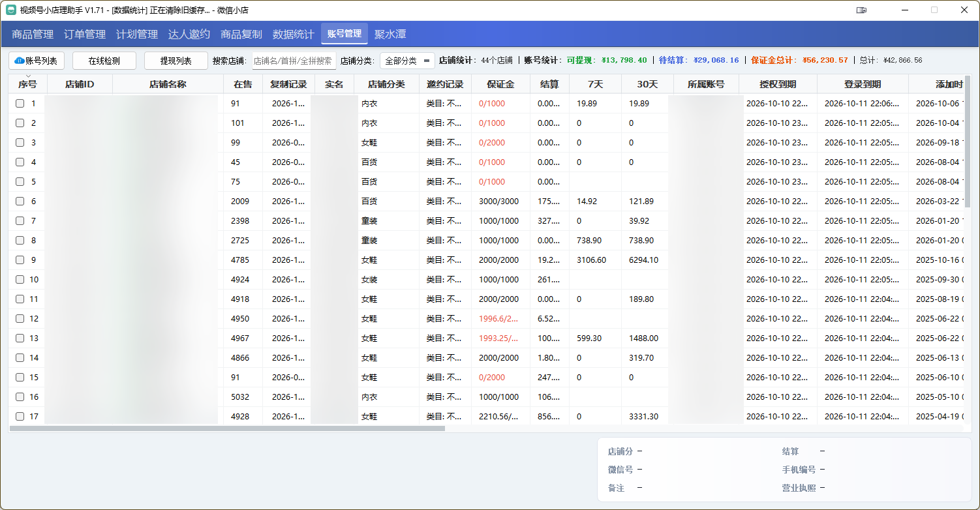The height and width of the screenshot is (510, 980).
Task: Click the 3000/3000 deposit cell
Action: (x=498, y=201)
